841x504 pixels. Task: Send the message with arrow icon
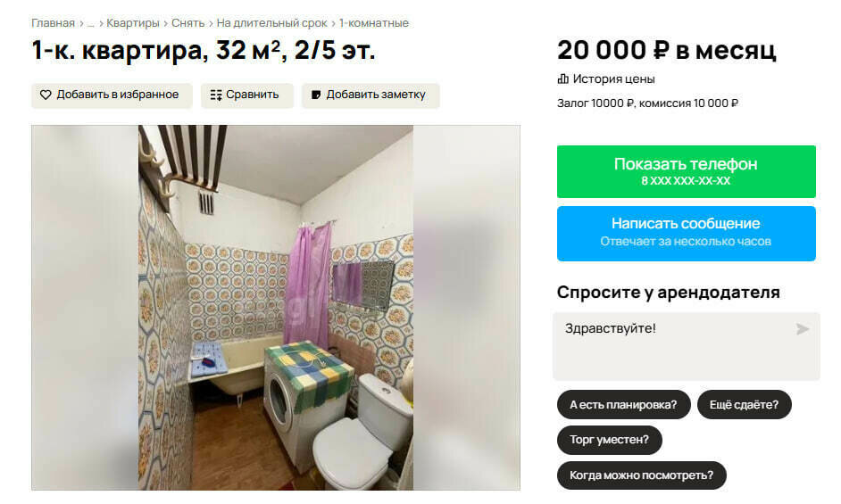click(803, 328)
